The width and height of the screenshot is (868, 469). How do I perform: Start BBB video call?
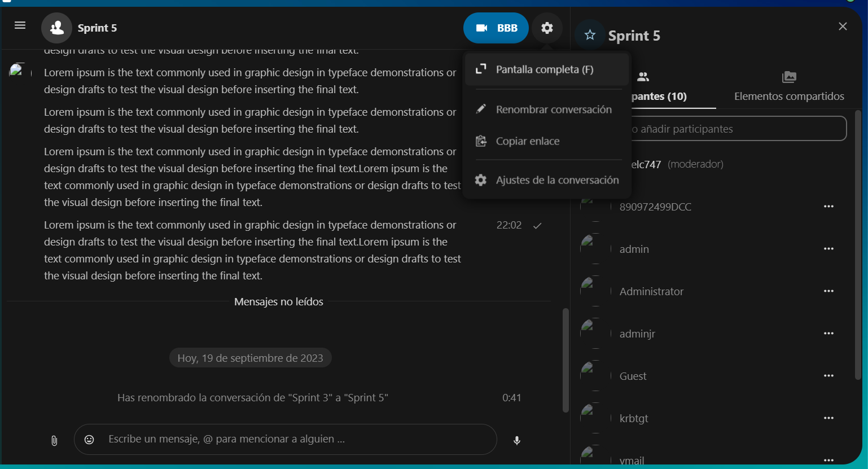[x=496, y=28]
